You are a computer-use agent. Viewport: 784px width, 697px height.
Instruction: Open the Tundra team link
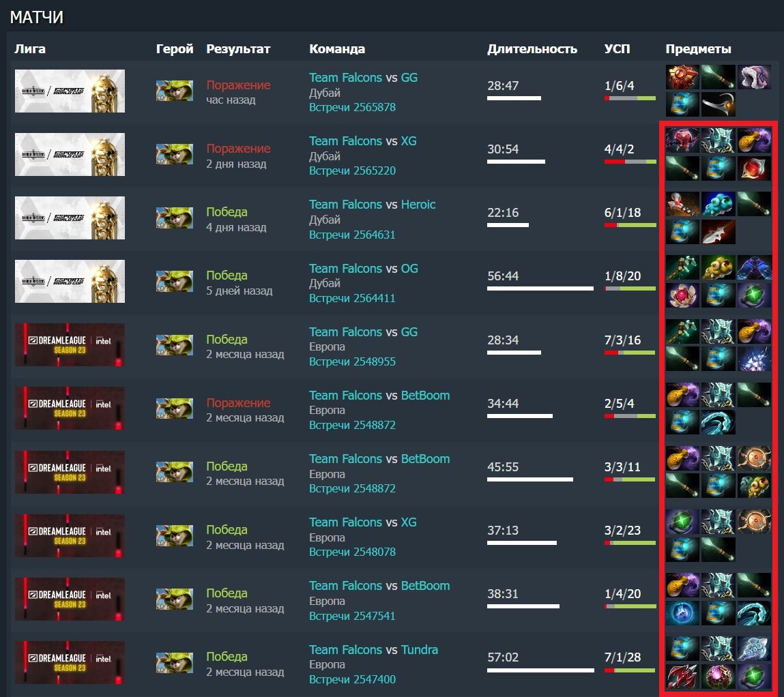[420, 649]
